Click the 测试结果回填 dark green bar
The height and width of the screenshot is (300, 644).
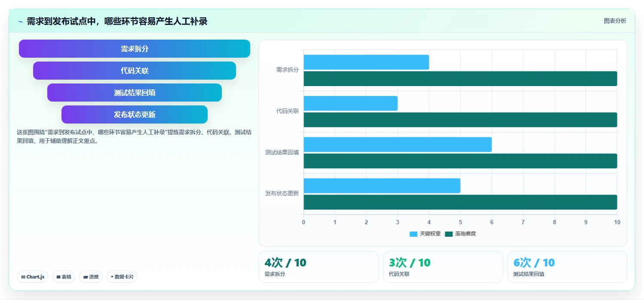pyautogui.click(x=460, y=161)
